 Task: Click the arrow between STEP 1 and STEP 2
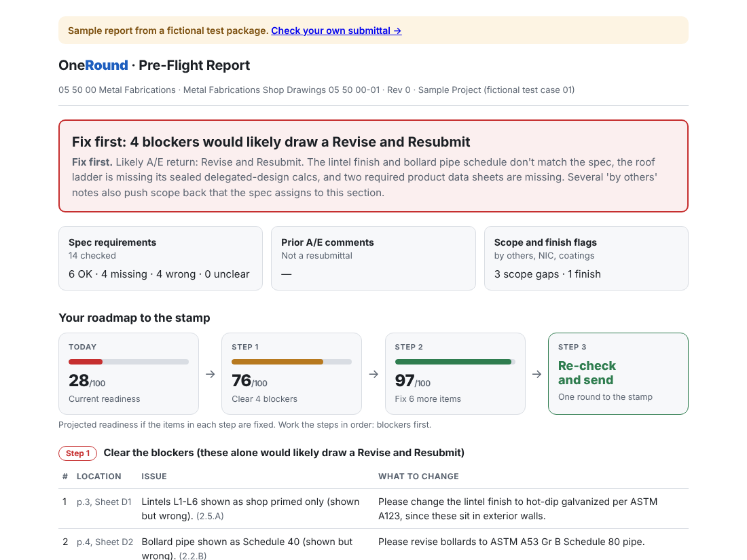click(373, 374)
